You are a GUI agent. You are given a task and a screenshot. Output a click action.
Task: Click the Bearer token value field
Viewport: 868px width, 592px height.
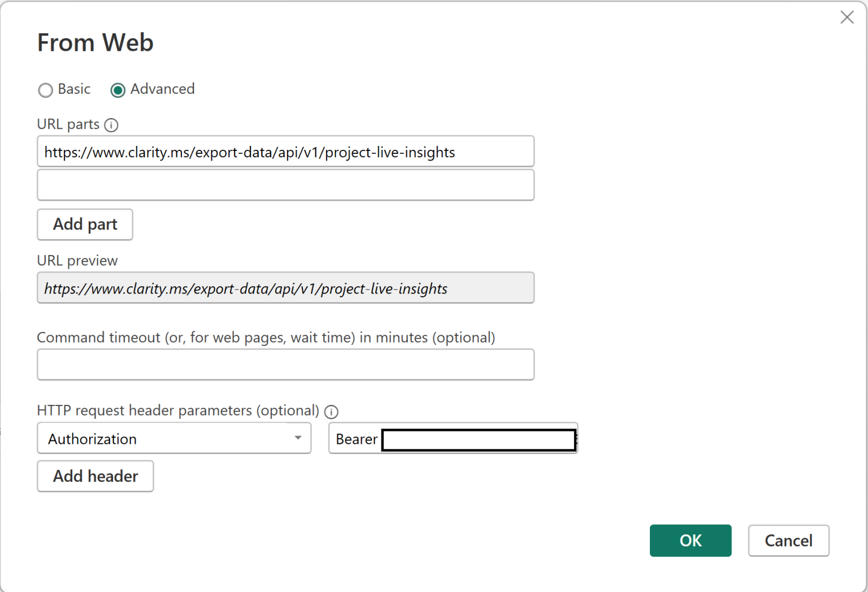[479, 440]
